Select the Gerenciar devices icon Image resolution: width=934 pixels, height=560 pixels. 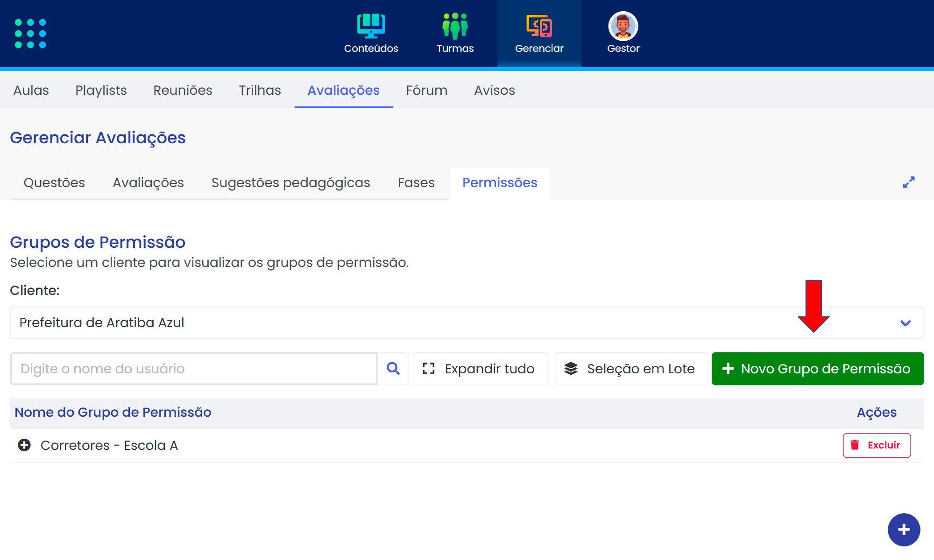point(539,26)
